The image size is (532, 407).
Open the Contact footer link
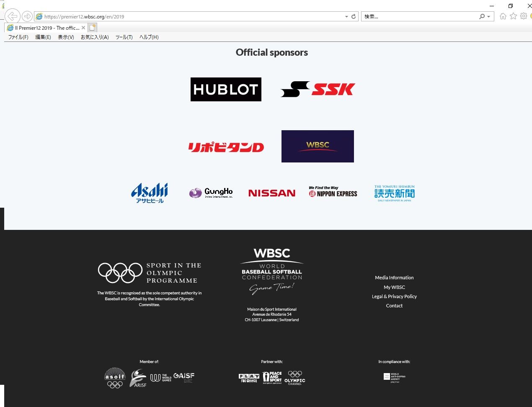[394, 306]
